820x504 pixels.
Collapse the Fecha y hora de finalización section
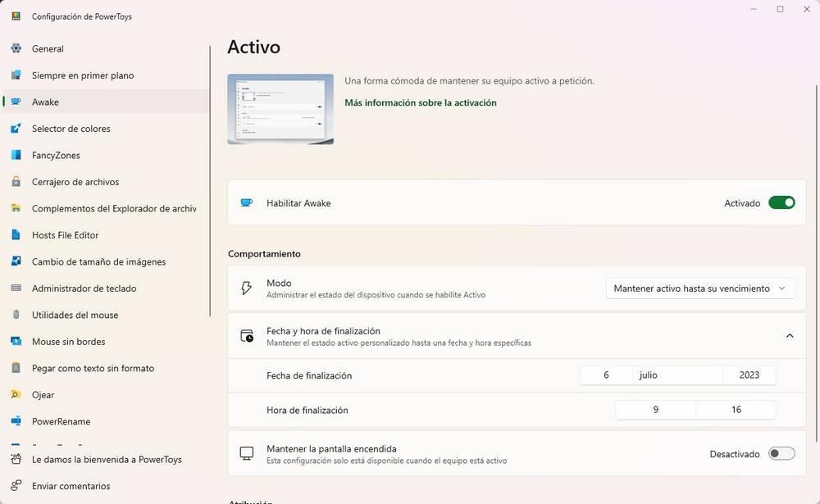[790, 336]
